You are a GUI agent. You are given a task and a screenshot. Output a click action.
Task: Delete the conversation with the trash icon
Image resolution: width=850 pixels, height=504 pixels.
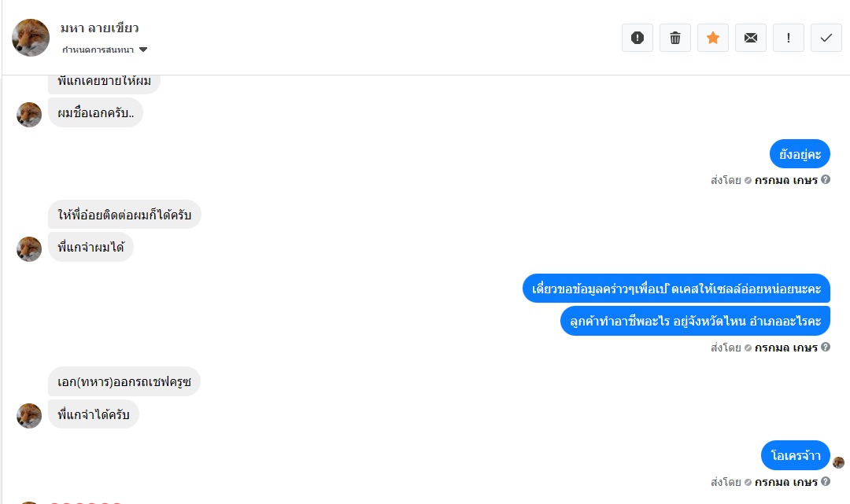click(675, 38)
